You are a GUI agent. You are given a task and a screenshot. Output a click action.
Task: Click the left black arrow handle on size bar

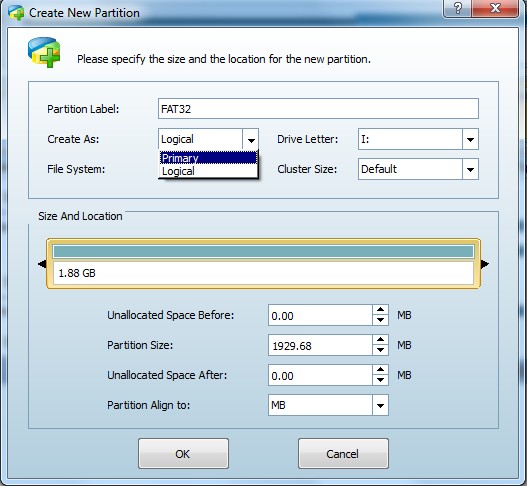pyautogui.click(x=42, y=264)
